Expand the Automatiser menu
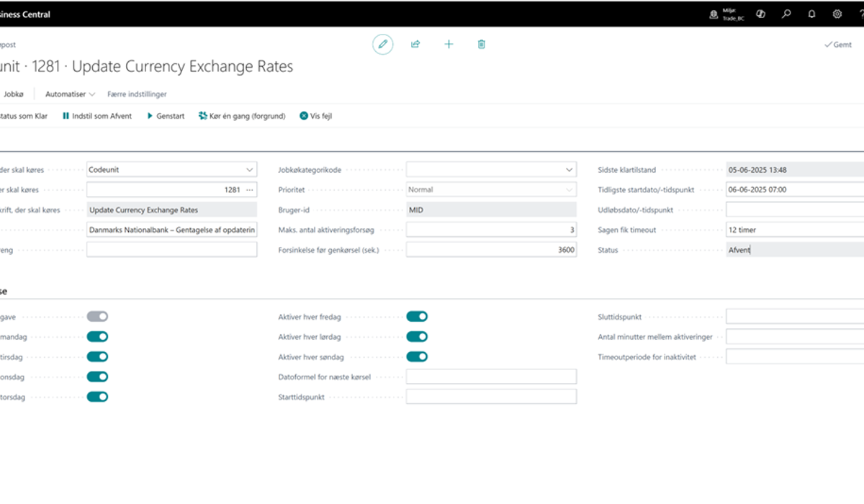 [70, 94]
